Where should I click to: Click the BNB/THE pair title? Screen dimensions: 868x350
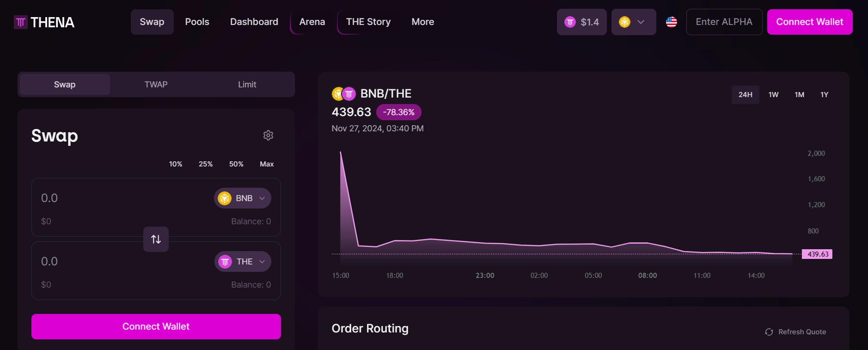(x=385, y=93)
